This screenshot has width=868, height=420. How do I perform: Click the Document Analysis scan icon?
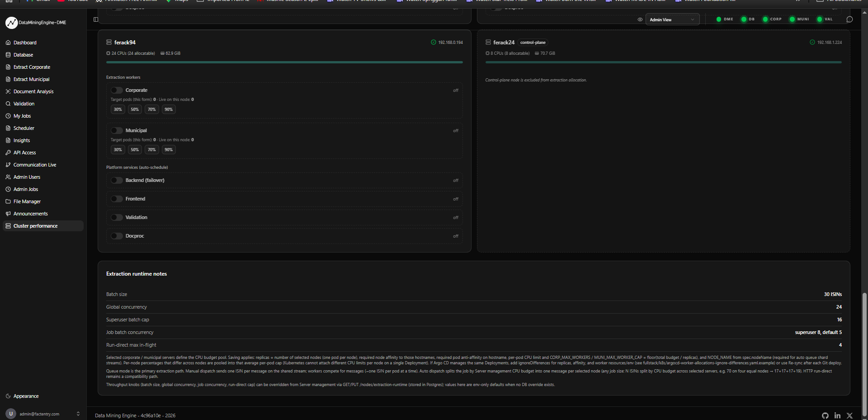8,91
